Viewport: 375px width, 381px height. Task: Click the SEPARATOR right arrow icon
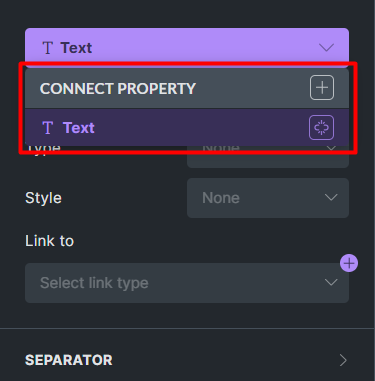click(343, 360)
